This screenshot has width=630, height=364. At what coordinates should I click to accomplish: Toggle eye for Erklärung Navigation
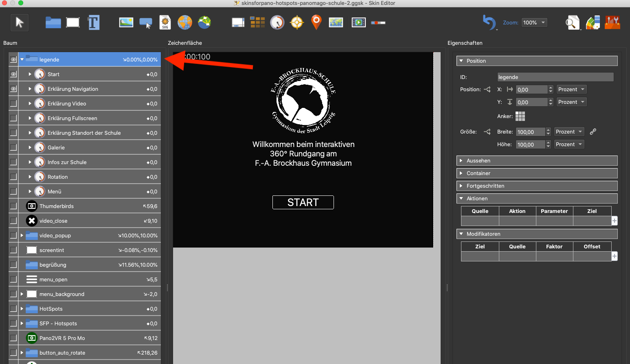(13, 89)
